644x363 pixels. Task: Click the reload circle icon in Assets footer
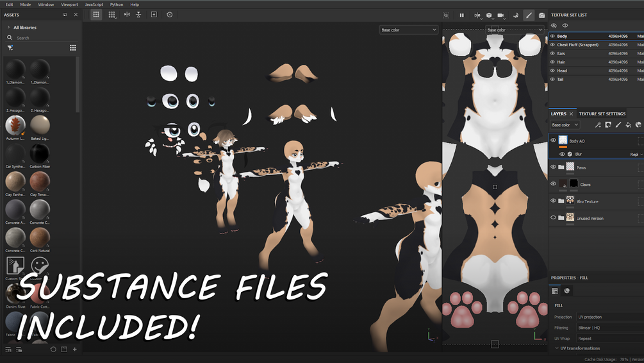(53, 350)
